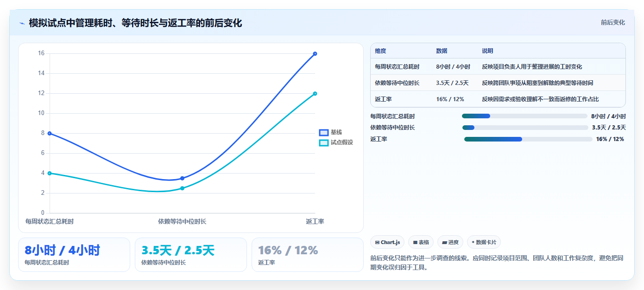This screenshot has height=290, width=644.
Task: Click the 依赖等待中位时长 progress bar
Action: [x=525, y=128]
